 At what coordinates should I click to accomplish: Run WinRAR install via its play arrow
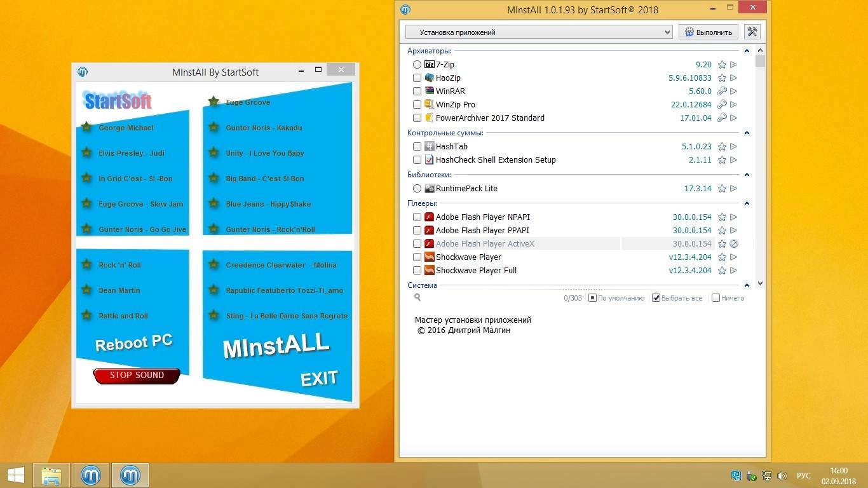coord(733,91)
